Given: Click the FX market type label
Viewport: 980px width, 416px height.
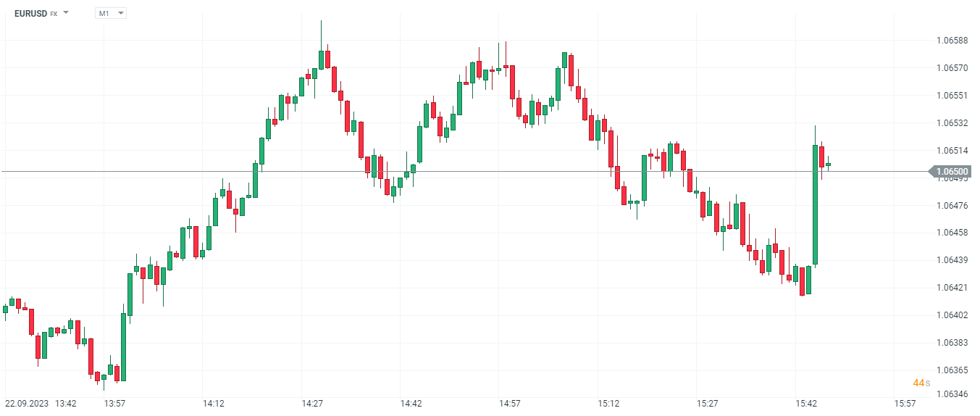Looking at the screenshot, I should (x=54, y=14).
